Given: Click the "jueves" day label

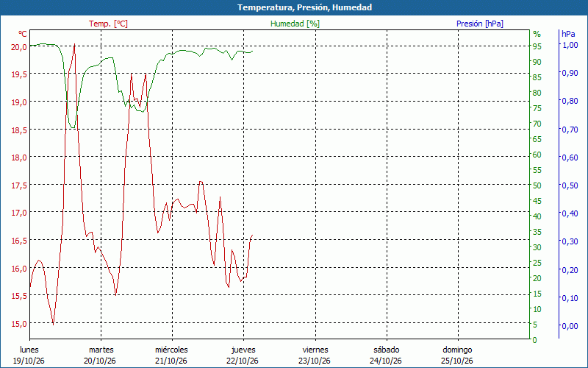Looking at the screenshot, I should pyautogui.click(x=243, y=350).
